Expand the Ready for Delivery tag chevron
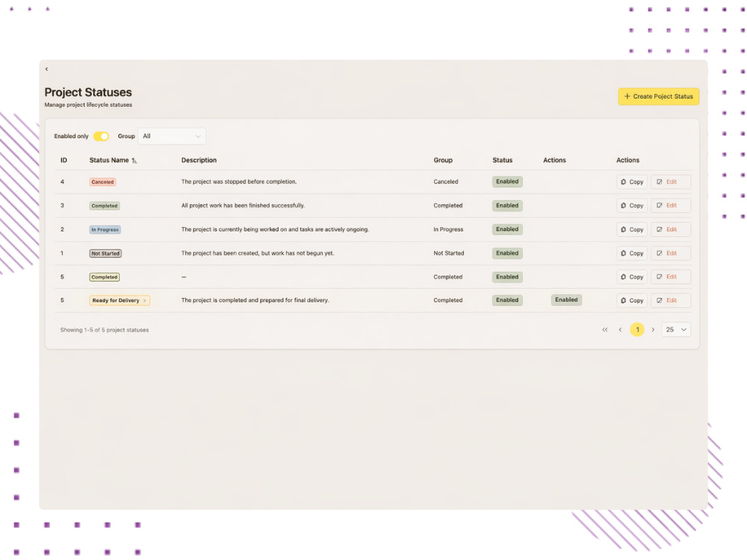This screenshot has height=560, width=747. pyautogui.click(x=145, y=300)
